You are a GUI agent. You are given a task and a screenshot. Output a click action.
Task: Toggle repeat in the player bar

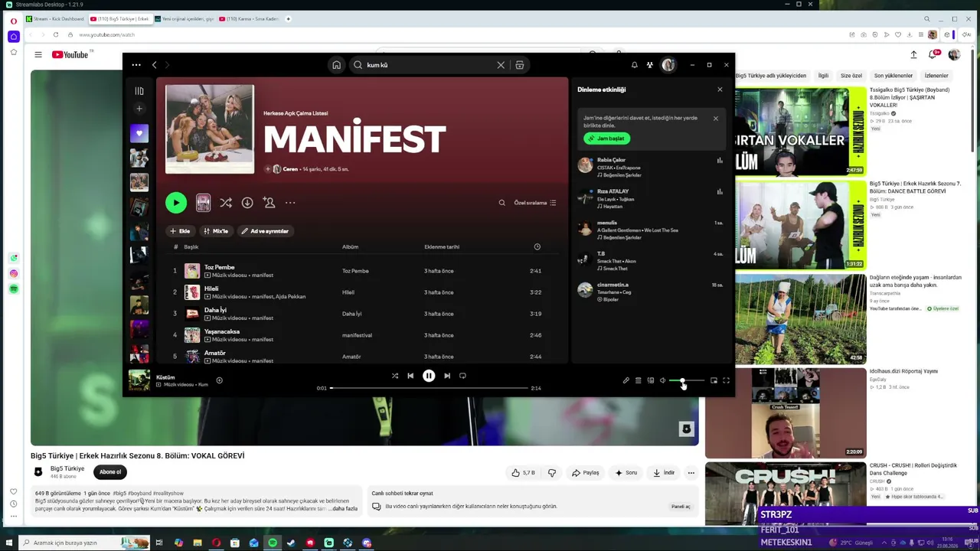[x=462, y=376]
